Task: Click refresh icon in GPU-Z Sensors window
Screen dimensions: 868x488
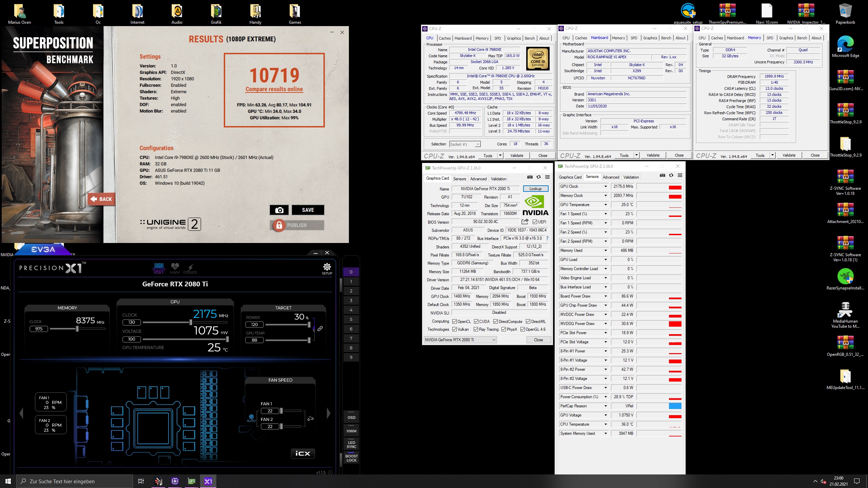Action: pos(671,175)
